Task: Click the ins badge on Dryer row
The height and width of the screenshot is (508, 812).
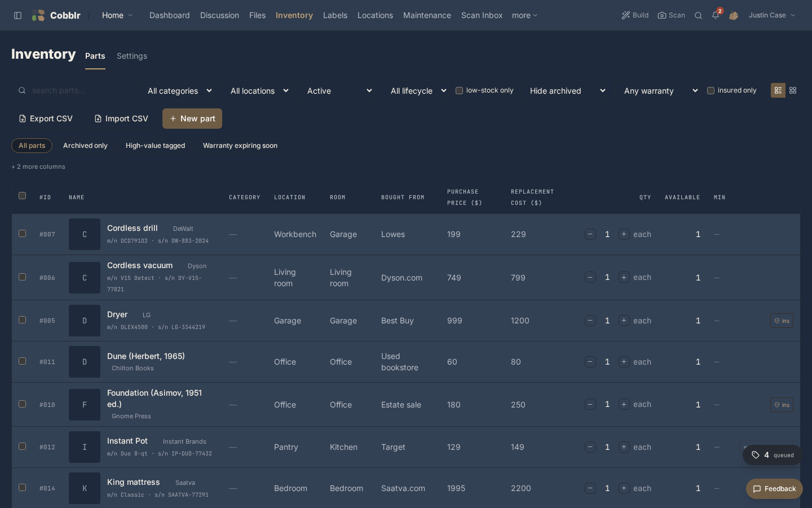Action: point(782,321)
